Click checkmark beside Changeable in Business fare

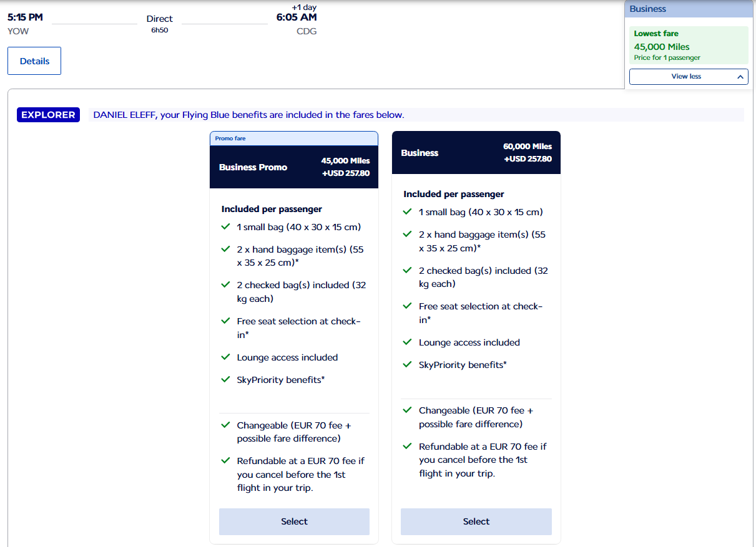[408, 410]
